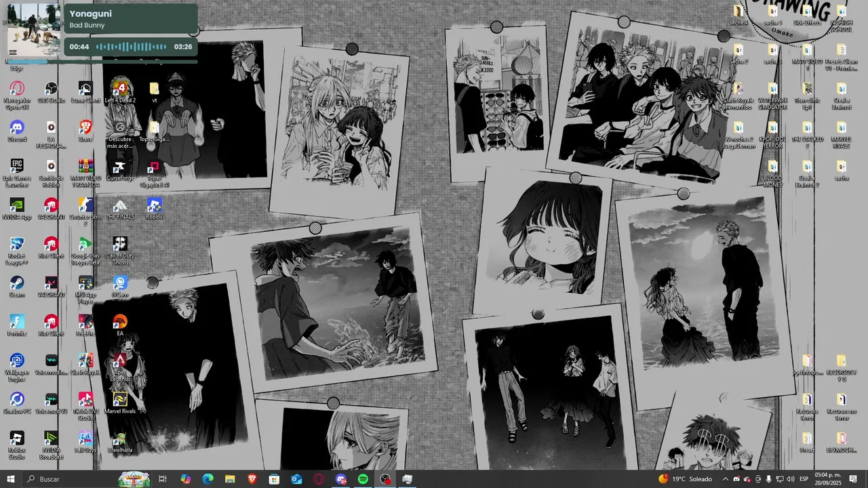Open the Steam desktop shortcut
Image resolution: width=868 pixels, height=488 pixels.
click(x=17, y=287)
